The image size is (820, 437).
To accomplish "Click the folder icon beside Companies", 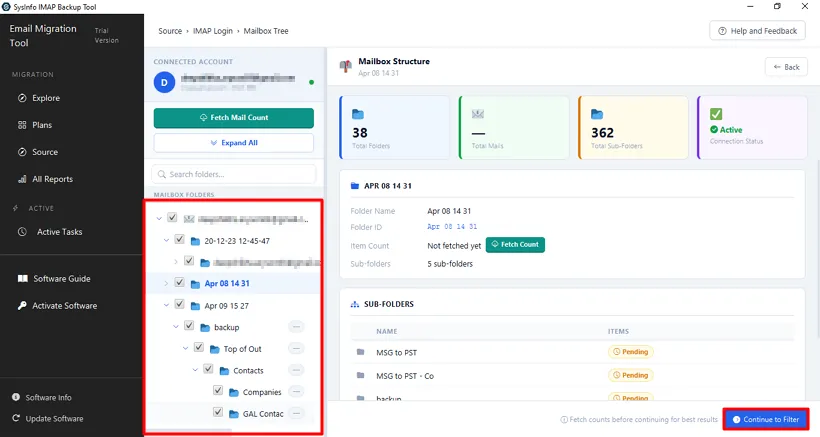I will 234,392.
